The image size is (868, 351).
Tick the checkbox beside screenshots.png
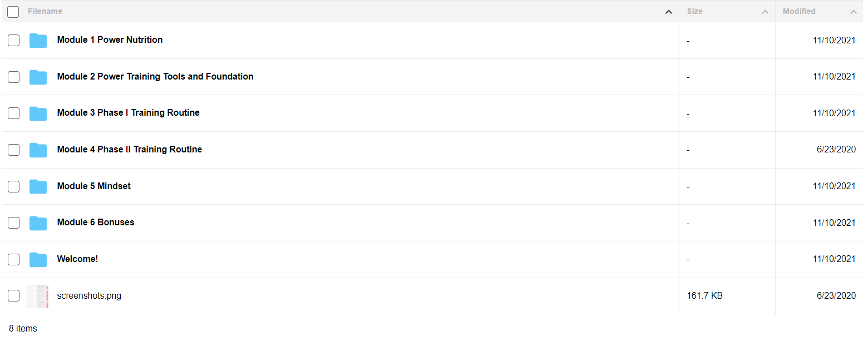13,296
